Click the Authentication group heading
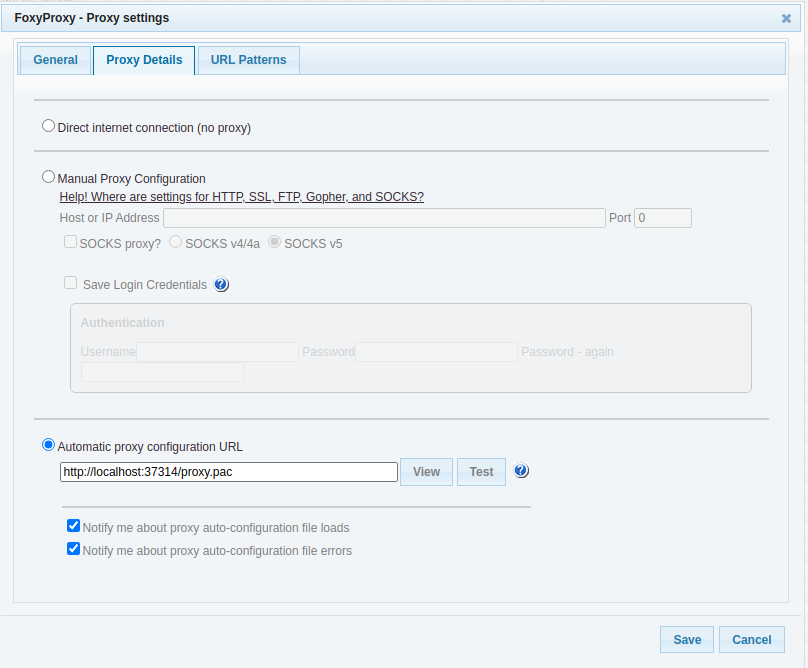 pyautogui.click(x=123, y=323)
